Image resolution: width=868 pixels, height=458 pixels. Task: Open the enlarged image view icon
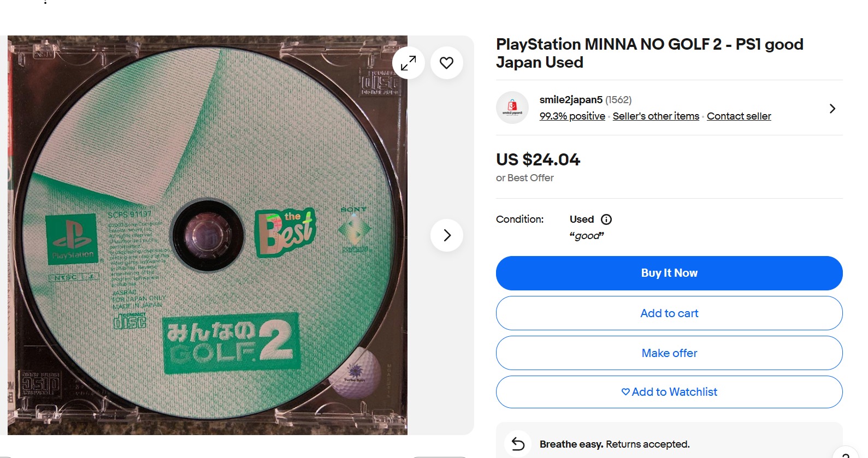click(x=408, y=63)
